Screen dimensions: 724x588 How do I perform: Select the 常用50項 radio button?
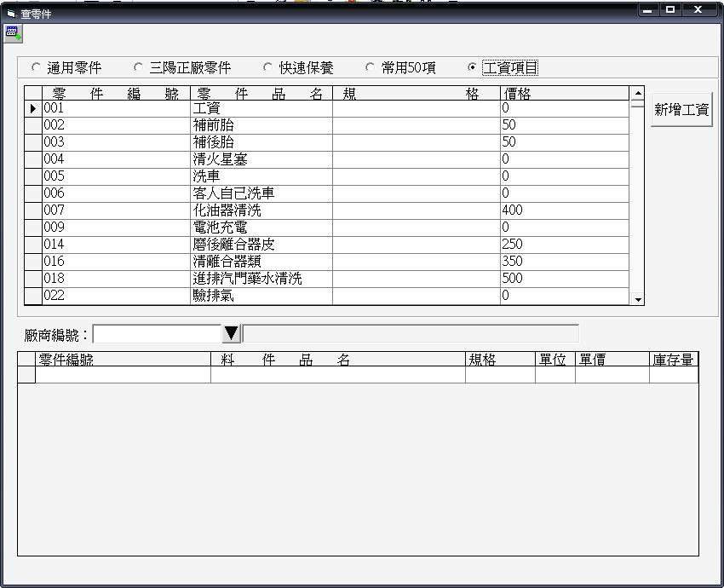coord(370,67)
